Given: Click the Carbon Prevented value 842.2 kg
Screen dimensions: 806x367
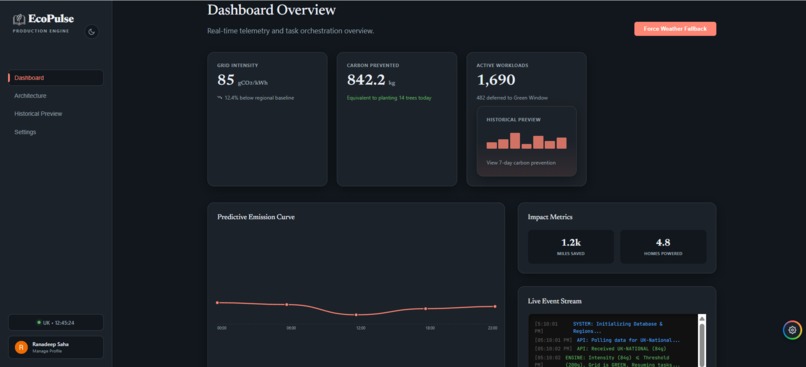Looking at the screenshot, I should 371,80.
